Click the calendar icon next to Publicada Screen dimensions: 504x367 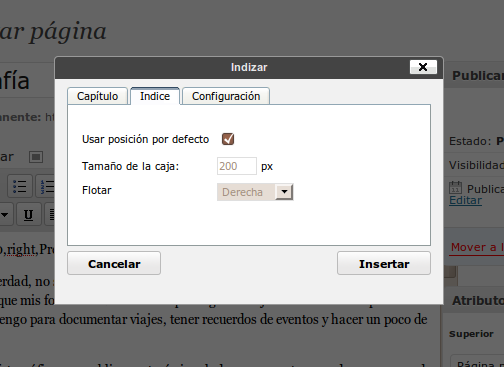455,187
